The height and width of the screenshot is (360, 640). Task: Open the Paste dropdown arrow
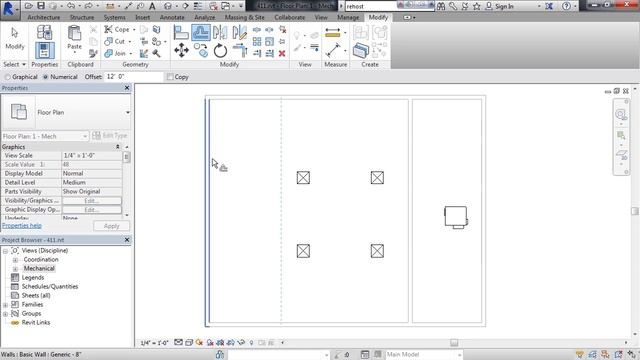point(74,52)
